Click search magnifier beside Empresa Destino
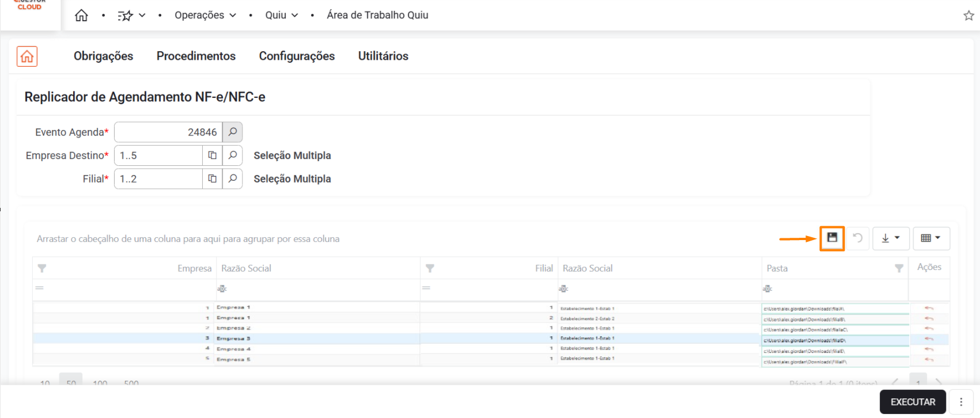 [232, 155]
